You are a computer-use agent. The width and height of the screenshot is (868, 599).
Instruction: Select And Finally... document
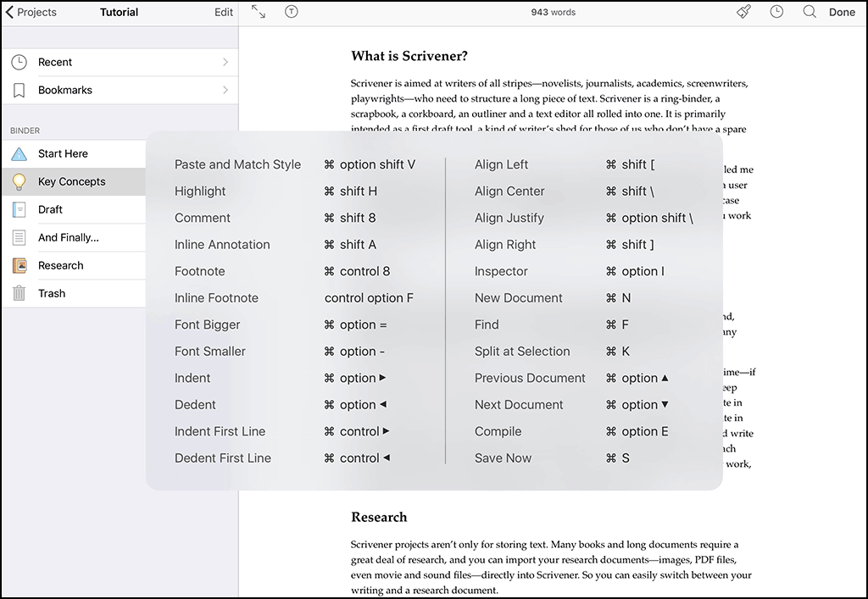click(75, 238)
